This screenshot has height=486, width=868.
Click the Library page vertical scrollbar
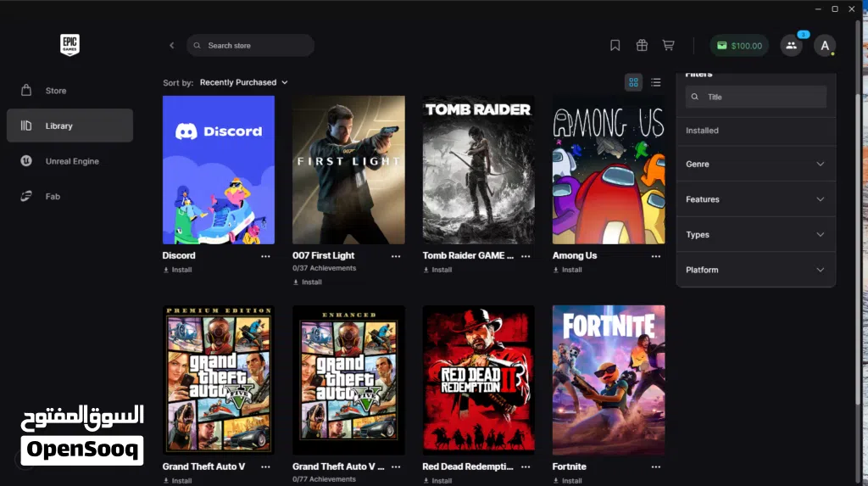point(858,249)
